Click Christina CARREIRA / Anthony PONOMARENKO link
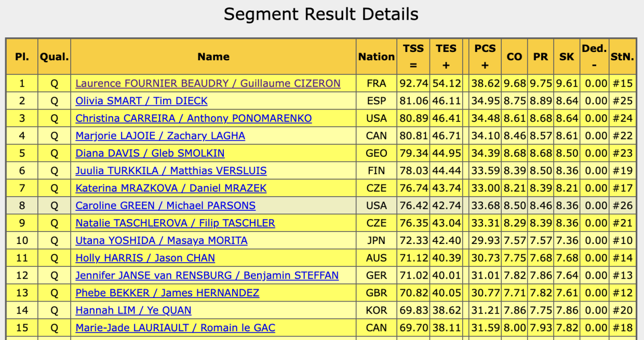This screenshot has width=644, height=340. pos(194,118)
